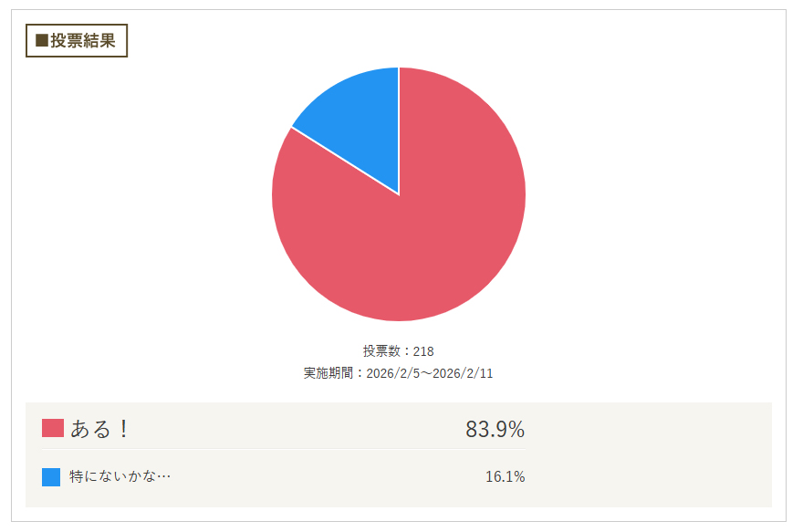
Task: Click the thin divider line between legend rows
Action: [x=283, y=449]
